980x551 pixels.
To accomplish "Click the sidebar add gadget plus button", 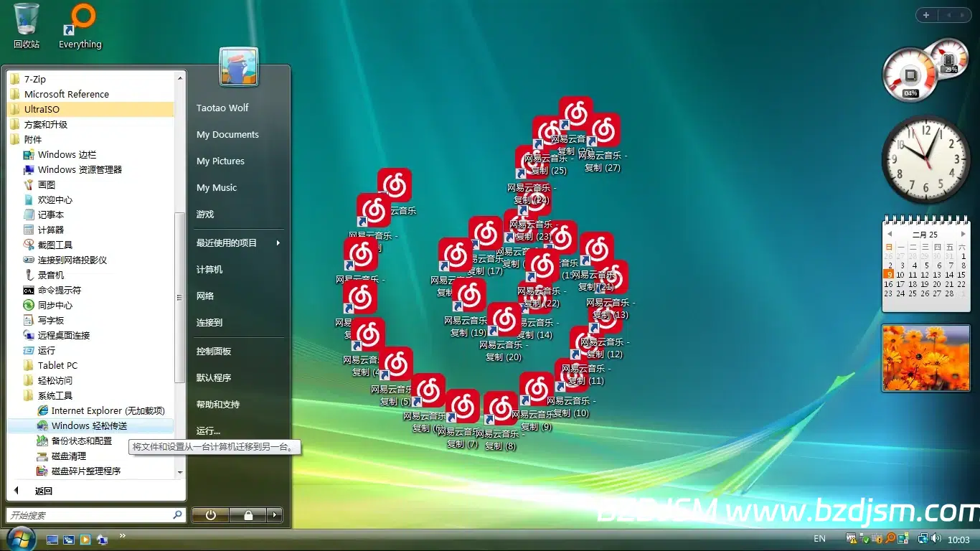I will tap(926, 15).
